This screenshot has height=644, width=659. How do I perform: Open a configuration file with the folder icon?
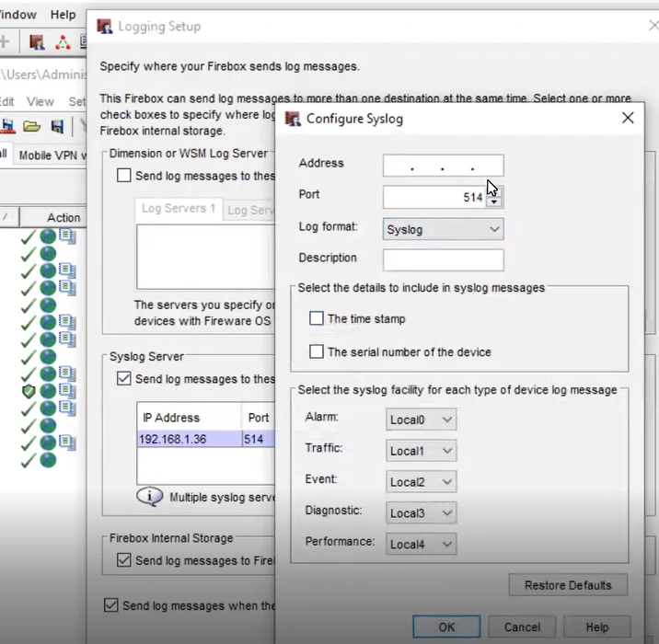click(x=32, y=126)
